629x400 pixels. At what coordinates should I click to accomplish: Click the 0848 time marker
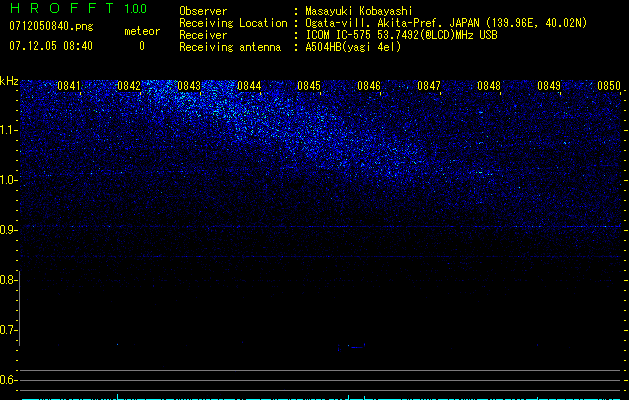(489, 86)
